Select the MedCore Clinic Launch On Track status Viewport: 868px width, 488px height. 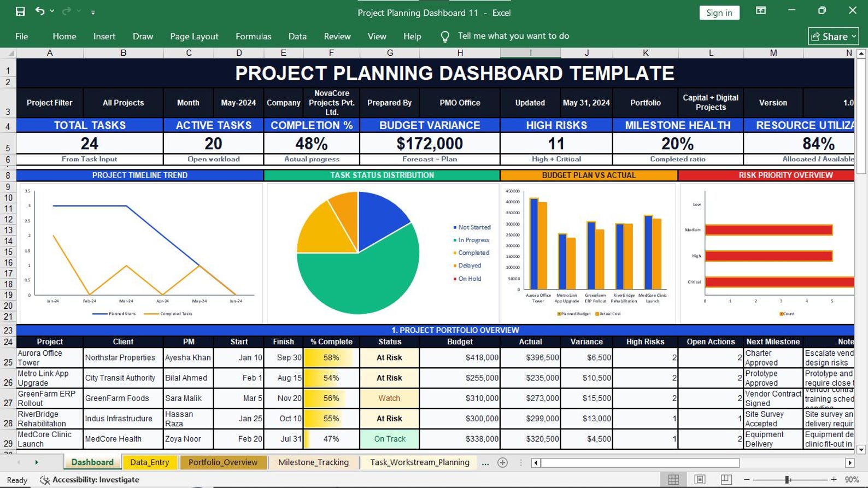pyautogui.click(x=390, y=439)
